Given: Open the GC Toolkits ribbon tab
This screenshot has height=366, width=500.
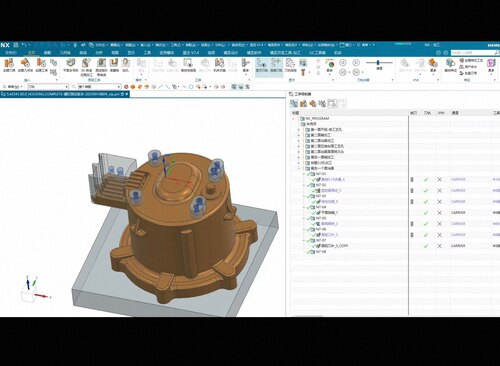Looking at the screenshot, I should (317, 53).
